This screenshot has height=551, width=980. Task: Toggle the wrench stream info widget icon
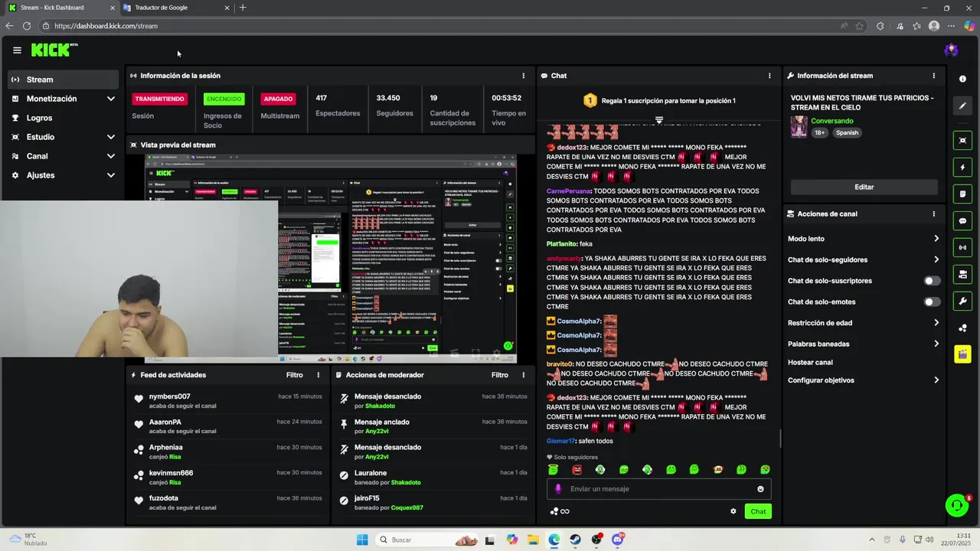pos(962,301)
